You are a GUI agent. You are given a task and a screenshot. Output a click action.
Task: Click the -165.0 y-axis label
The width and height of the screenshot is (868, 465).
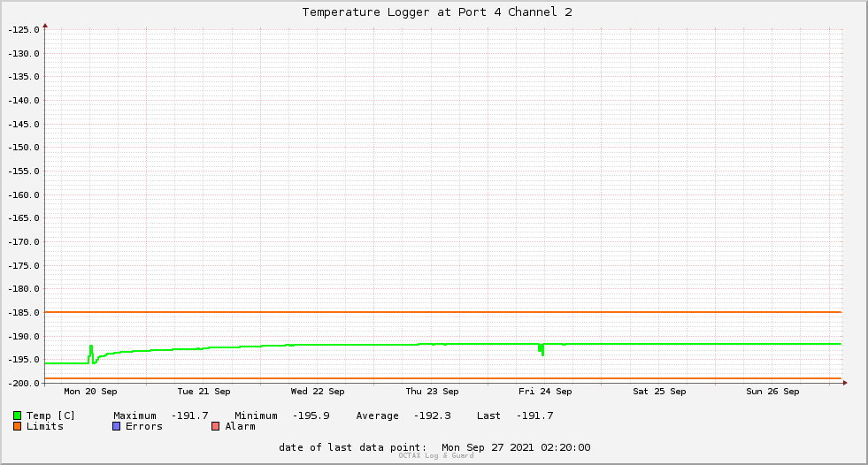click(x=24, y=218)
